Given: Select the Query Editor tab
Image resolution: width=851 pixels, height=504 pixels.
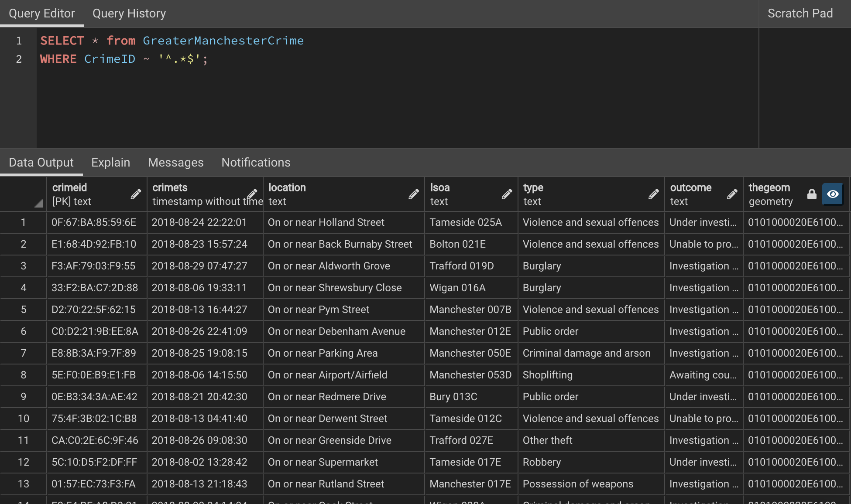Looking at the screenshot, I should pos(42,14).
